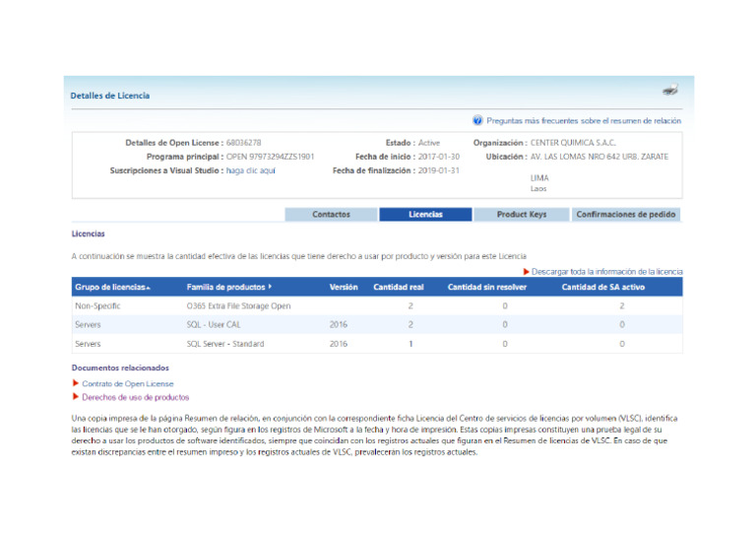
Task: Open the 'haga clic aquí' Visual Studio link
Action: click(250, 170)
